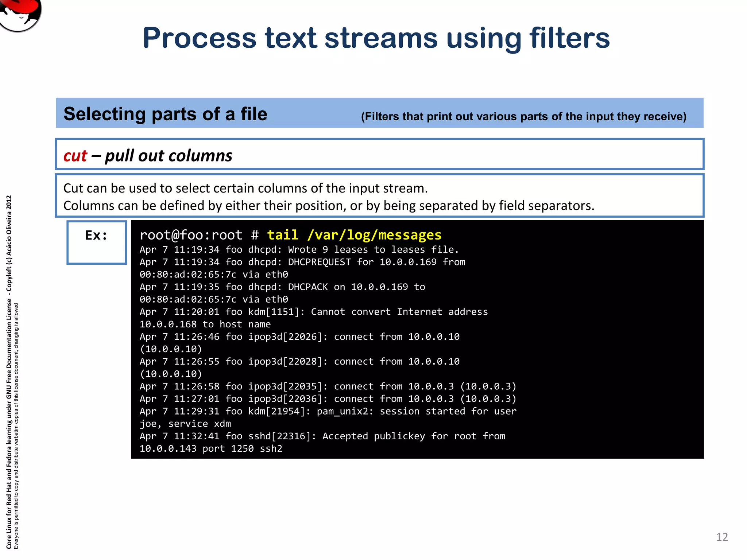Viewport: 747px width, 560px height.
Task: Click the 'kdm[21954]: pam_unix2: session started' line
Action: (x=328, y=411)
